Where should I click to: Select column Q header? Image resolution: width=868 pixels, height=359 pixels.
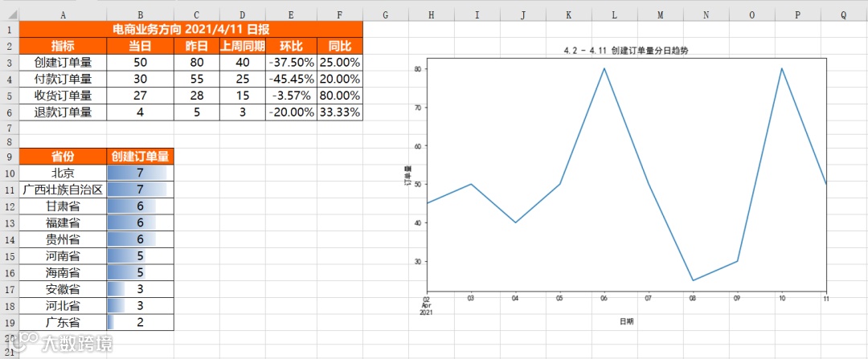coord(844,16)
